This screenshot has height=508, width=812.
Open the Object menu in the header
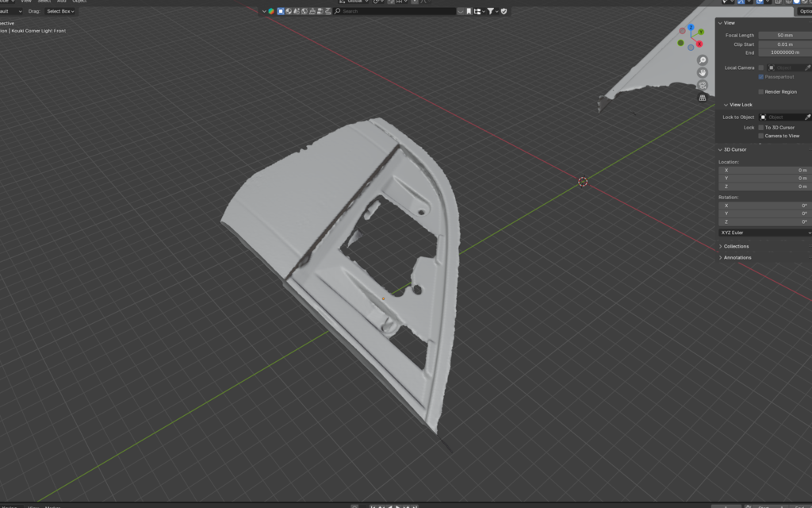pyautogui.click(x=79, y=2)
